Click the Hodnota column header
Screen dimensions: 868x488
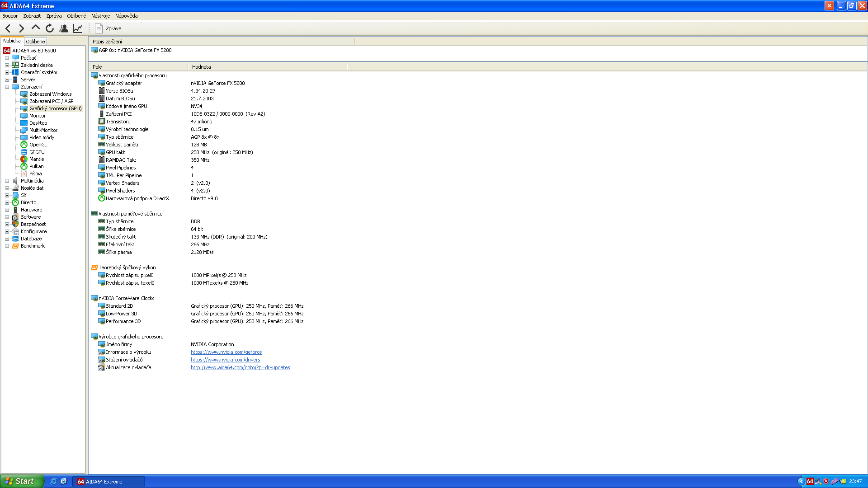click(x=201, y=67)
